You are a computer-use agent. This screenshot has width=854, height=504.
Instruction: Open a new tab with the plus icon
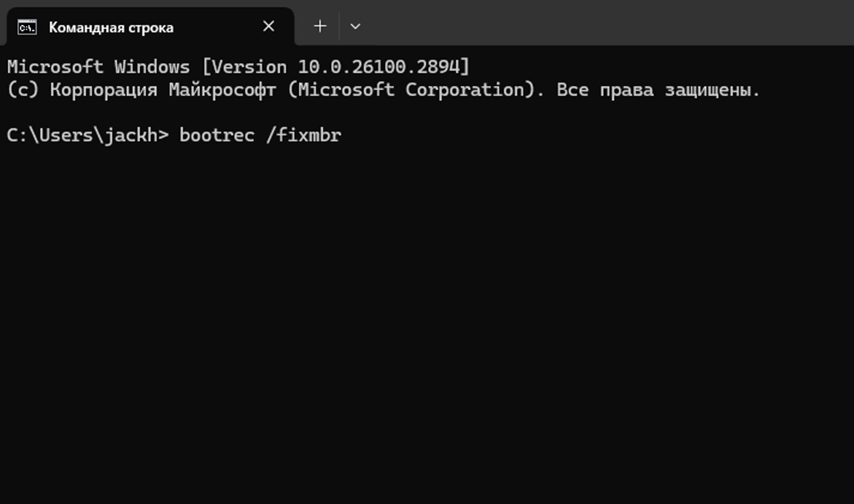pos(320,26)
